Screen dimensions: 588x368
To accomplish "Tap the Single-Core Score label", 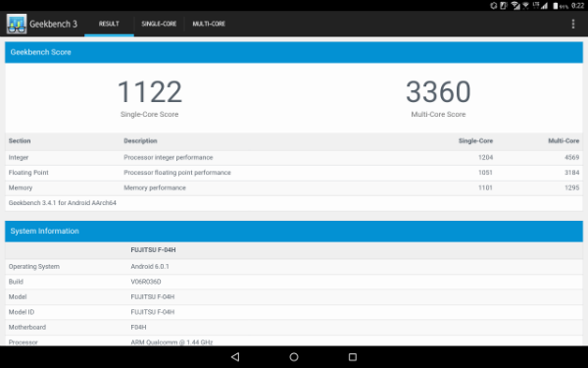I will coord(150,114).
